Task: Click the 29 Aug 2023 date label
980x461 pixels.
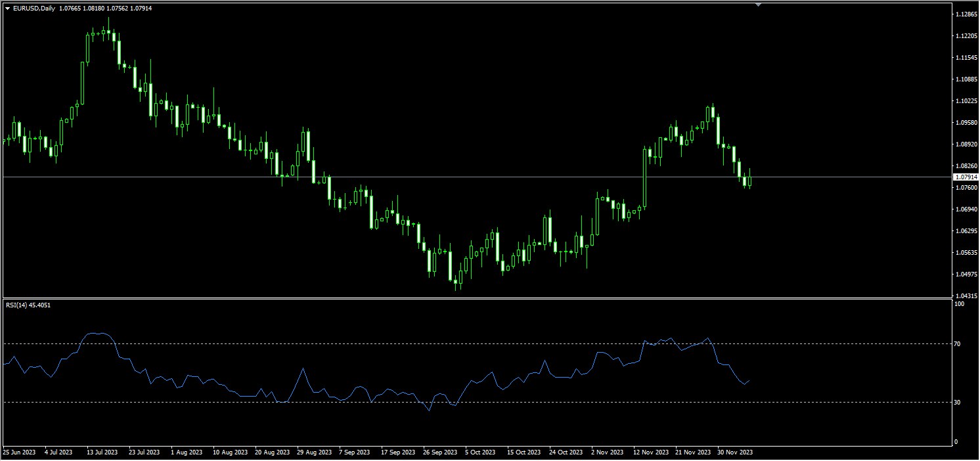Action: [x=313, y=452]
